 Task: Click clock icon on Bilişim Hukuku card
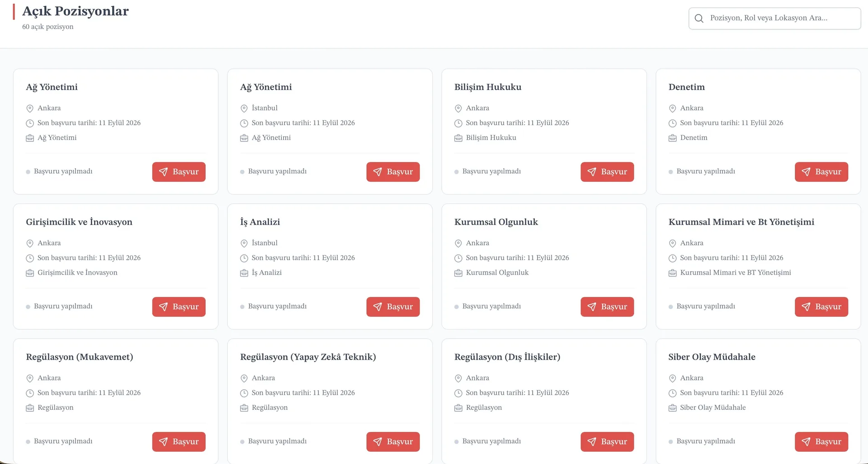point(458,123)
